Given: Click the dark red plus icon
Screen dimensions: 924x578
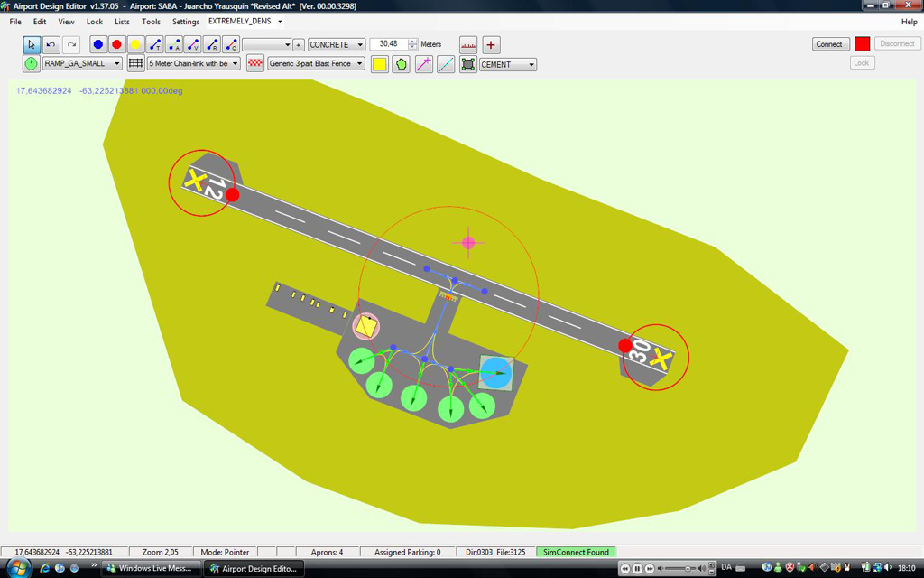Looking at the screenshot, I should (491, 44).
